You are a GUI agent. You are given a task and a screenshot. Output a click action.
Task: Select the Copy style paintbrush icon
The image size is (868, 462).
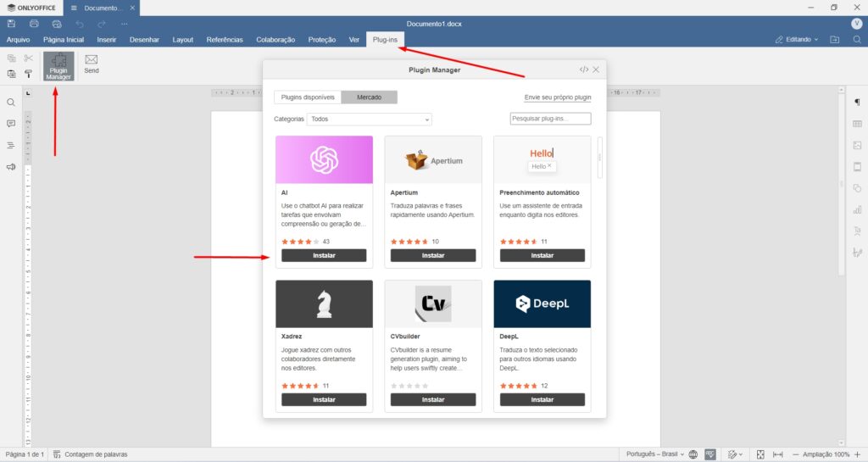tap(28, 74)
